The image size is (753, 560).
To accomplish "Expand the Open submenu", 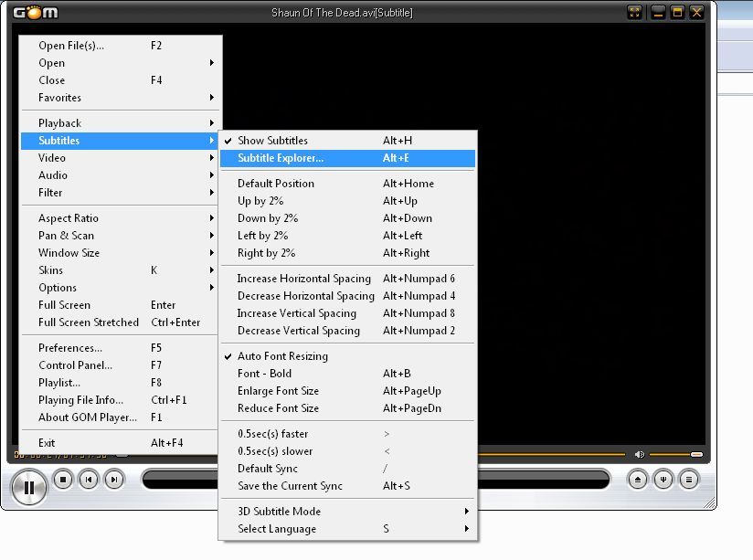I will click(120, 63).
